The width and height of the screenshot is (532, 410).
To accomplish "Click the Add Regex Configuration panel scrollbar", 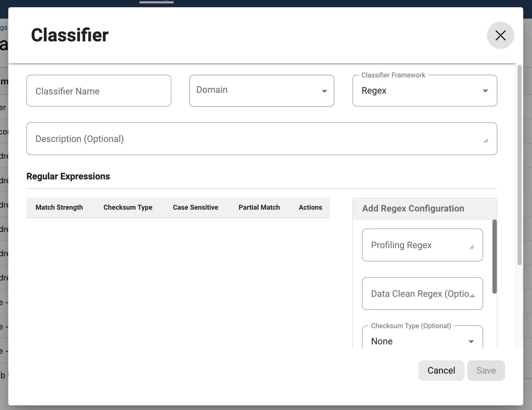I will pyautogui.click(x=494, y=256).
